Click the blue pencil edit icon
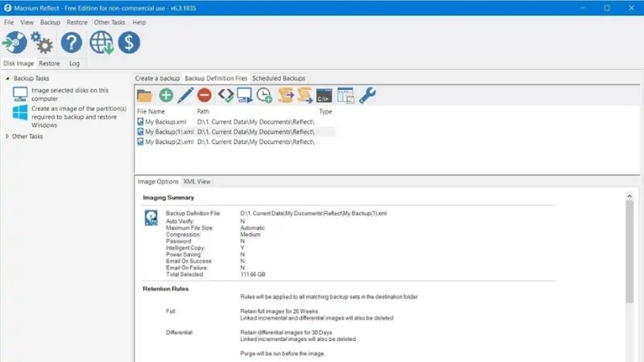Image resolution: width=644 pixels, height=362 pixels. 185,95
